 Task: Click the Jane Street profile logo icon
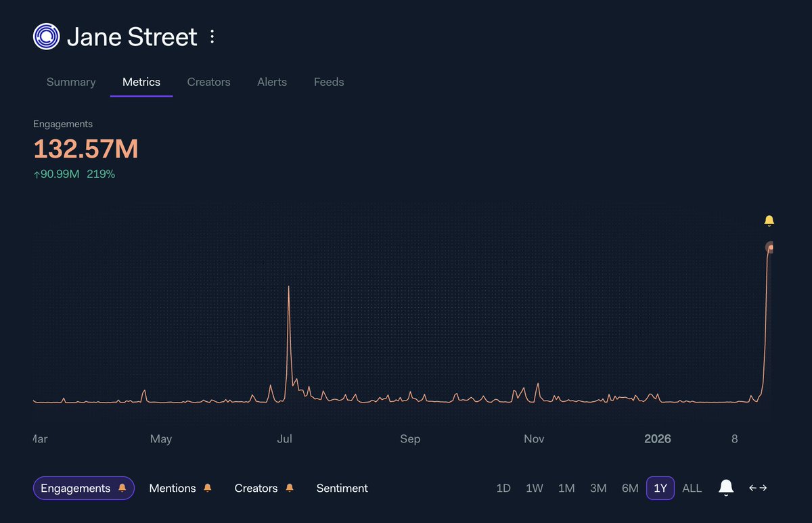tap(45, 36)
